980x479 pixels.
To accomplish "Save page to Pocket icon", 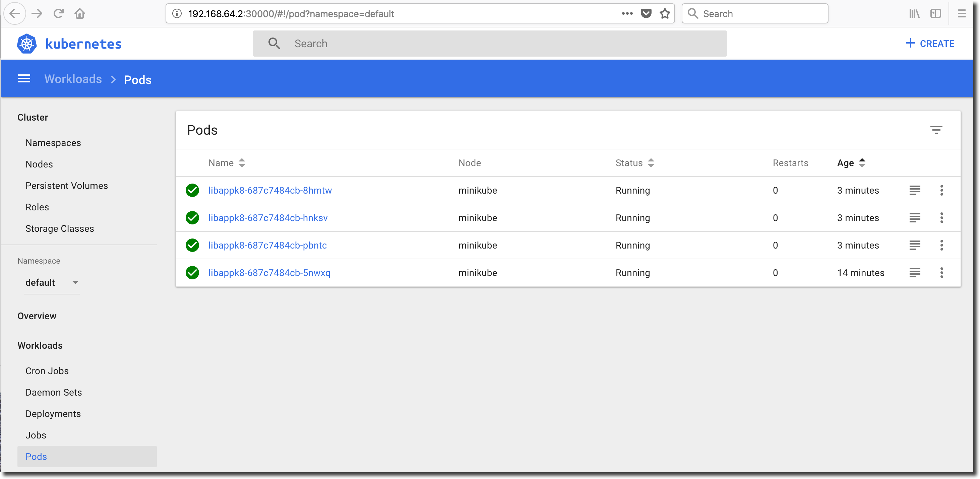I will click(646, 14).
